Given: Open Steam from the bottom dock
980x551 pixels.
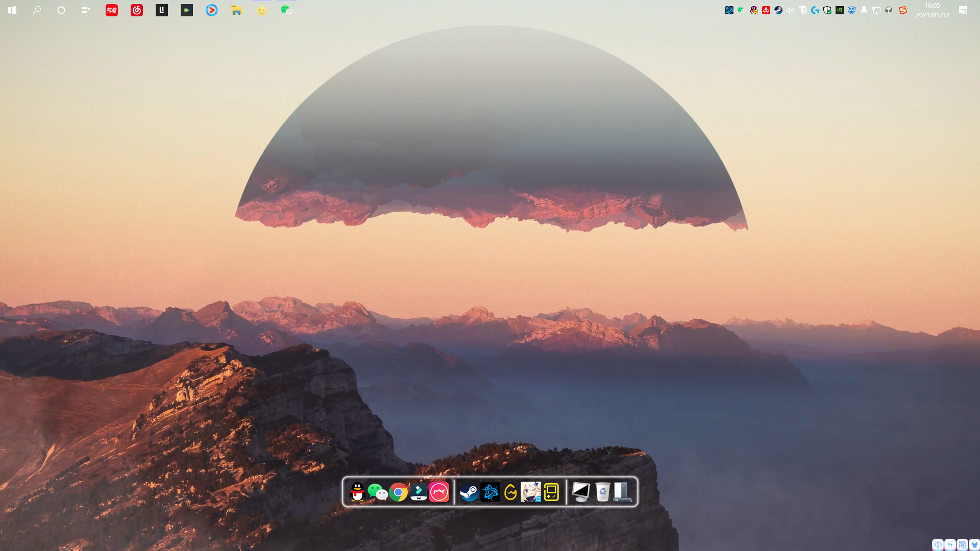Looking at the screenshot, I should (469, 492).
